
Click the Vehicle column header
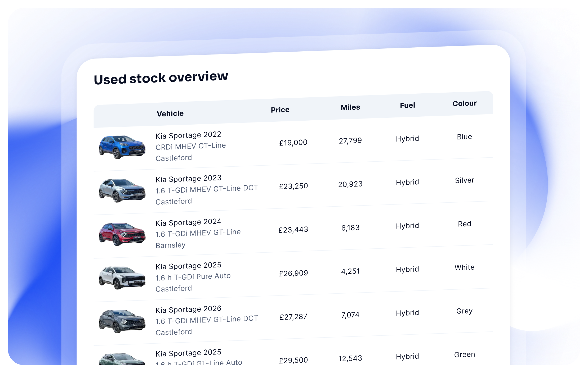pyautogui.click(x=170, y=113)
